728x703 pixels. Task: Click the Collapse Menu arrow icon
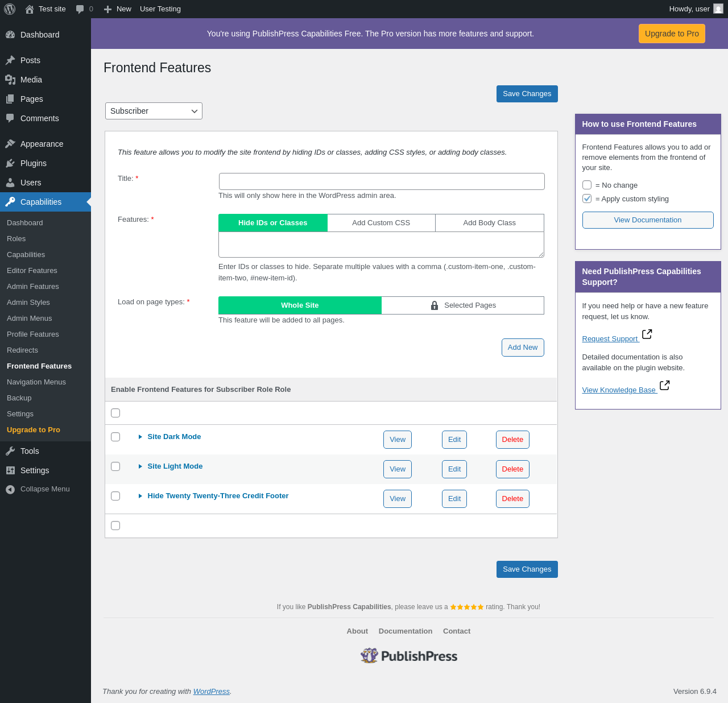tap(10, 489)
